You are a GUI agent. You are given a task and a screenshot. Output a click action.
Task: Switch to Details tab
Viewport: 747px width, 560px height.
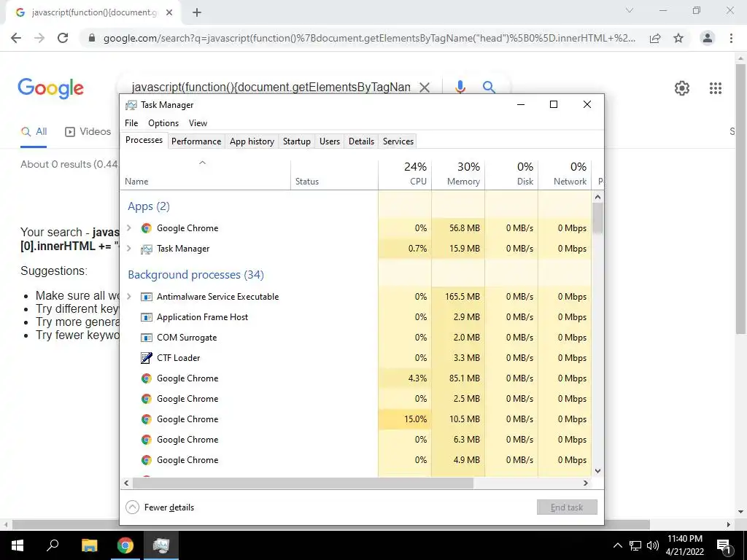pos(361,141)
